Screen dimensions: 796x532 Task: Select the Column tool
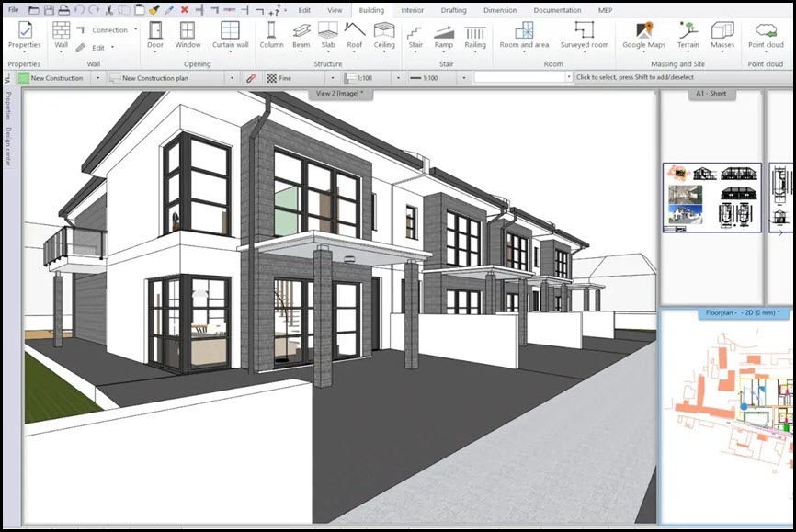pos(271,36)
